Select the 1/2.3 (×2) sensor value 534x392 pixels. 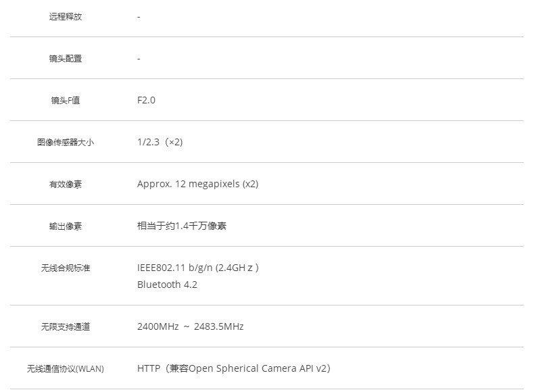[160, 142]
